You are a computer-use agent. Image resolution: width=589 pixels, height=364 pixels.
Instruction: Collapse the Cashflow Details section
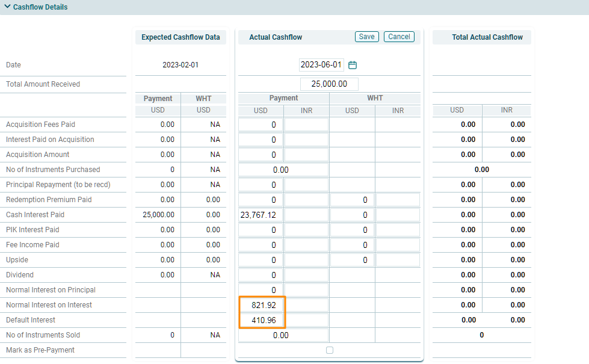[x=7, y=7]
